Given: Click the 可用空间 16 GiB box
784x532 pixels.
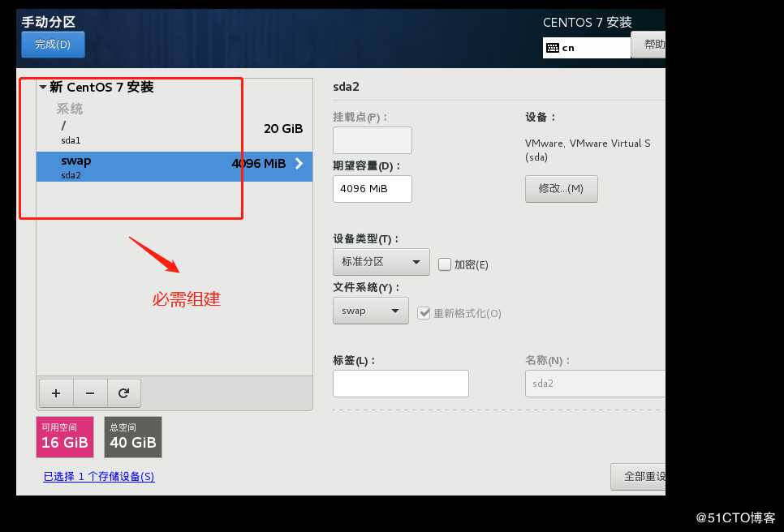Looking at the screenshot, I should (x=65, y=437).
